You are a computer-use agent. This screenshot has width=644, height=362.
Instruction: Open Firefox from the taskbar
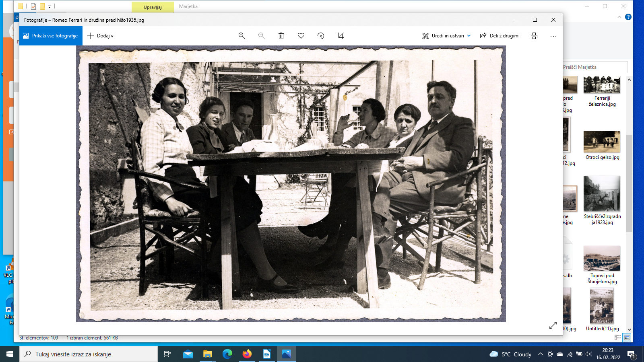[247, 354]
